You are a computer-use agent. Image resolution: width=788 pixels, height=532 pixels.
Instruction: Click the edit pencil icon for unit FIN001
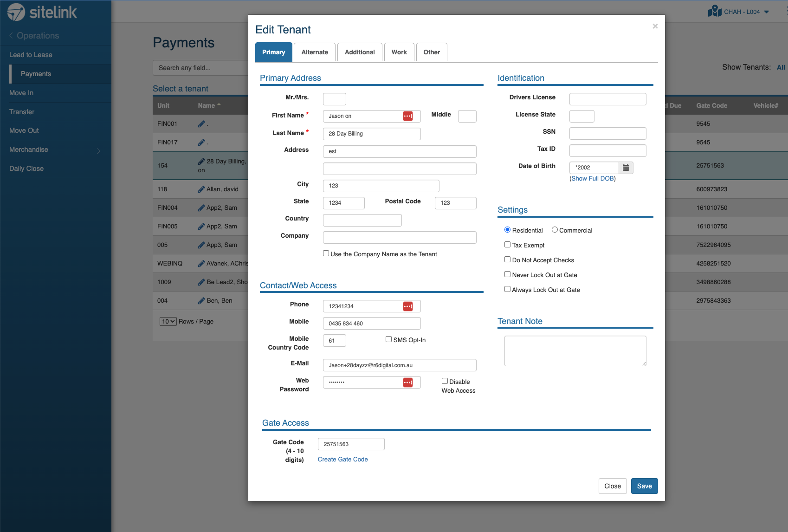201,124
